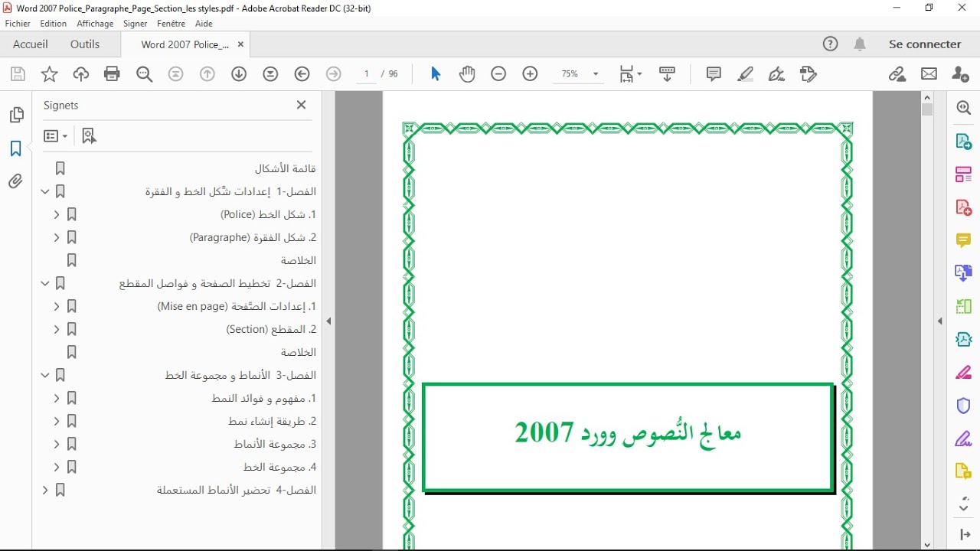Image resolution: width=980 pixels, height=551 pixels.
Task: Add document to starred favorites
Action: [49, 74]
